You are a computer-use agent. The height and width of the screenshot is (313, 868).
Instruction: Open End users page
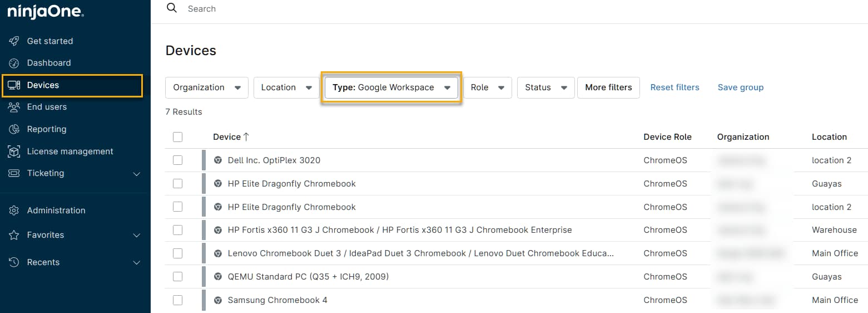tap(47, 107)
